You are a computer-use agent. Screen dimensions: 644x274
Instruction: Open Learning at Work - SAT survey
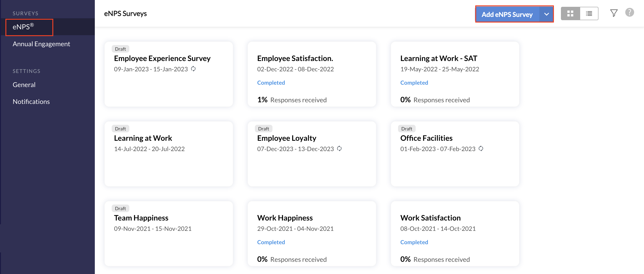pos(439,58)
